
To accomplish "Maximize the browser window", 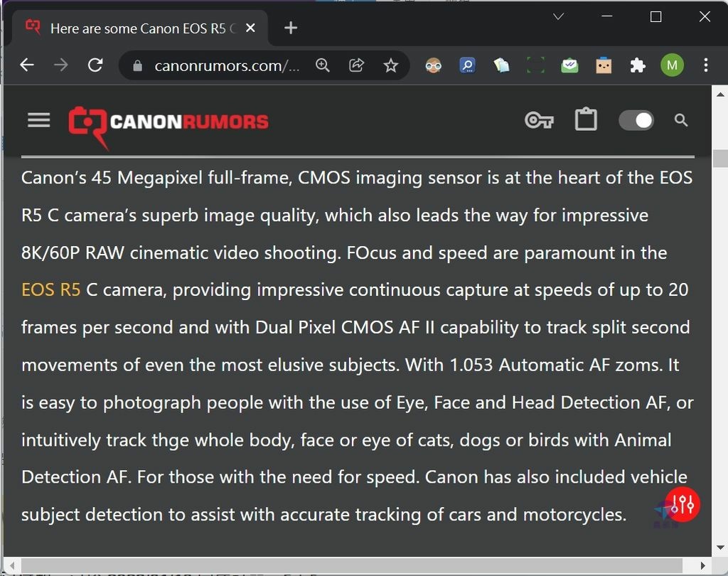I will [655, 17].
